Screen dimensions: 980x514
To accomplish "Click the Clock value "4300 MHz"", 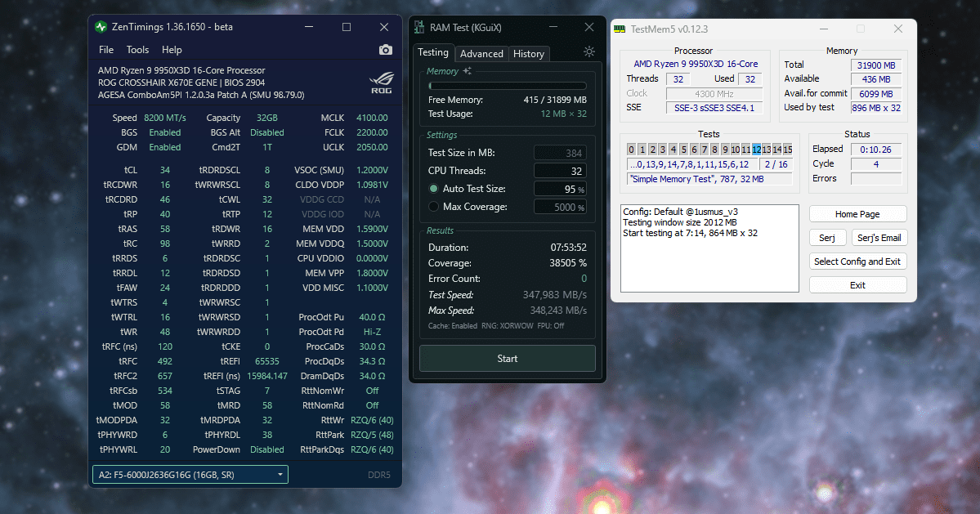I will pyautogui.click(x=714, y=94).
